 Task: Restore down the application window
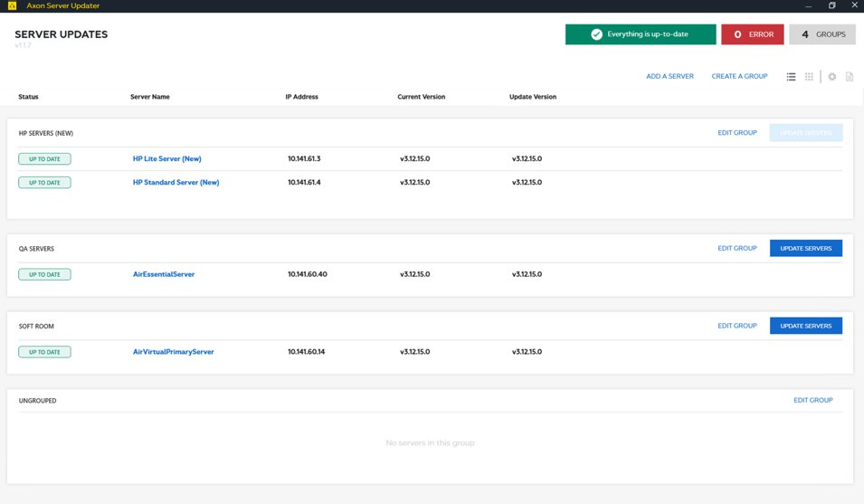[x=832, y=5]
